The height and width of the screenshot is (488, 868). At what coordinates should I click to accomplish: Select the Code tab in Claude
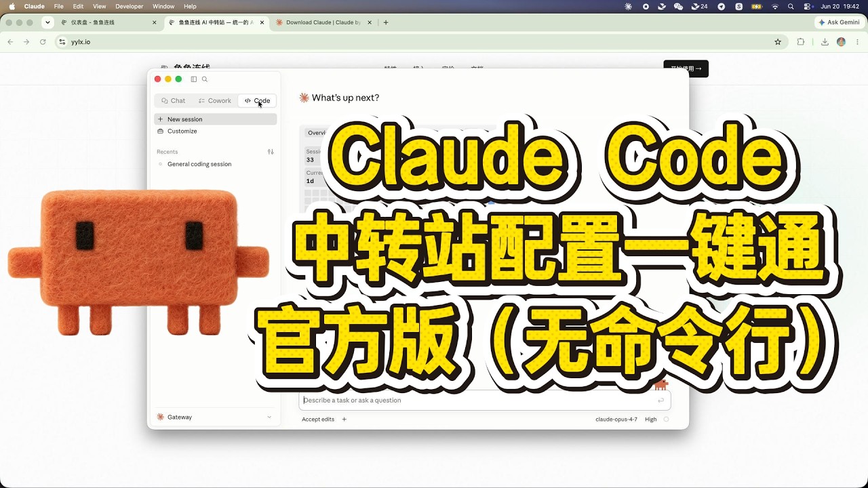point(257,100)
